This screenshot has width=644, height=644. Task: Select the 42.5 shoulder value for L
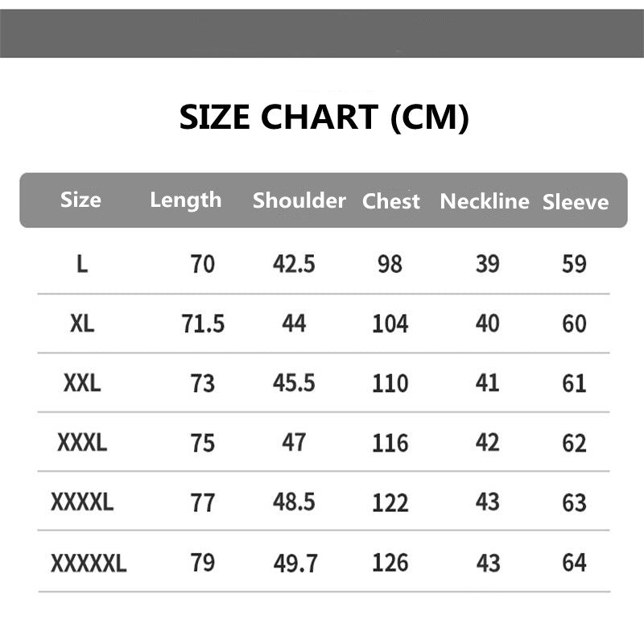click(294, 264)
